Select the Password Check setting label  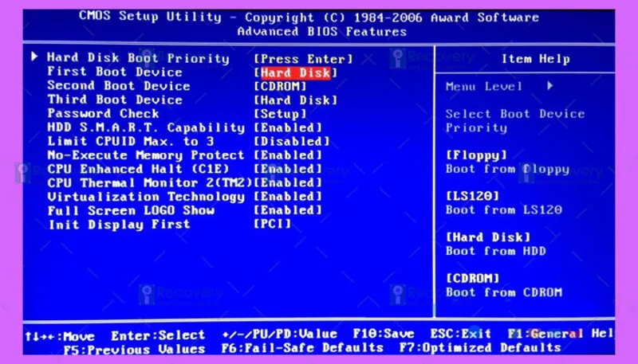[103, 113]
